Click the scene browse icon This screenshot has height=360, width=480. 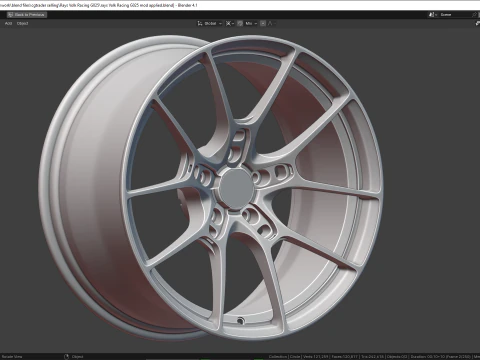433,15
